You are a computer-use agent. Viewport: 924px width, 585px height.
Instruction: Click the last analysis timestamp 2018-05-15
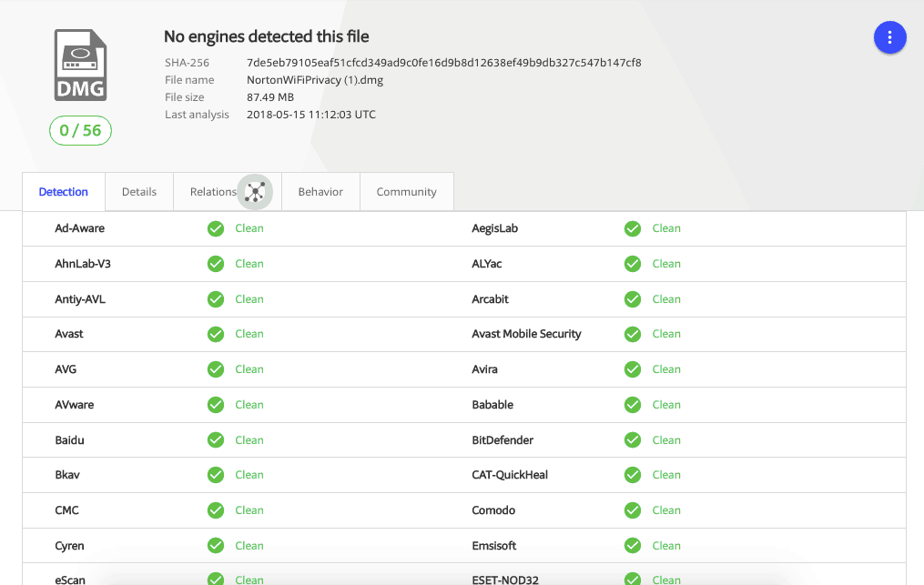click(x=311, y=115)
